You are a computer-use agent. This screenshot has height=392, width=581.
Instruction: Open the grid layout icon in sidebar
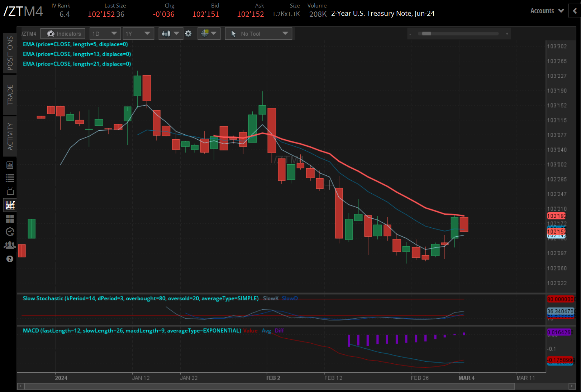[x=10, y=219]
